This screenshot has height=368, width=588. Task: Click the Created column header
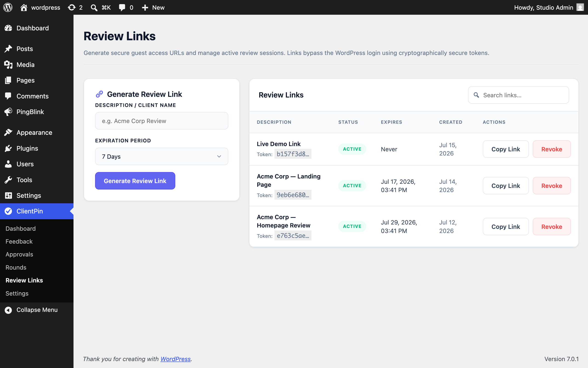[x=451, y=122]
